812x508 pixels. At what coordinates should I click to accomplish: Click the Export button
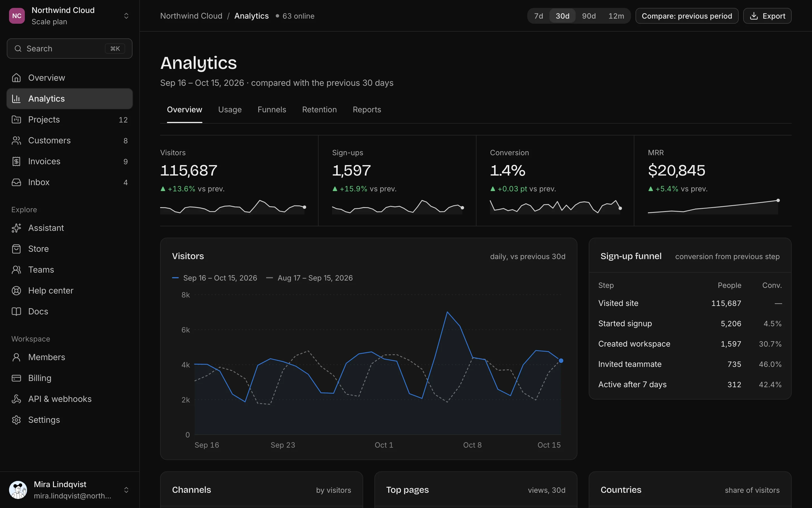point(767,16)
